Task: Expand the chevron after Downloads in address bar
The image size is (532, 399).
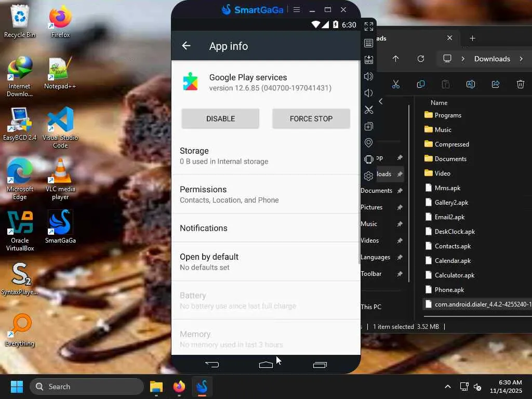Action: click(x=521, y=59)
